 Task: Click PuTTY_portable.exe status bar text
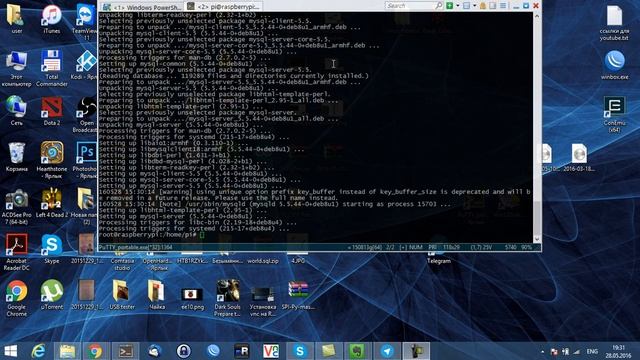pos(136,247)
